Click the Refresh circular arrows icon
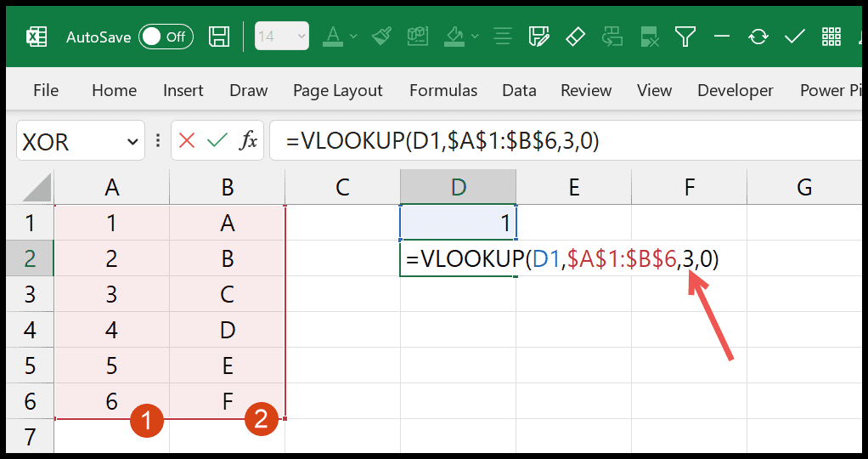 (758, 37)
